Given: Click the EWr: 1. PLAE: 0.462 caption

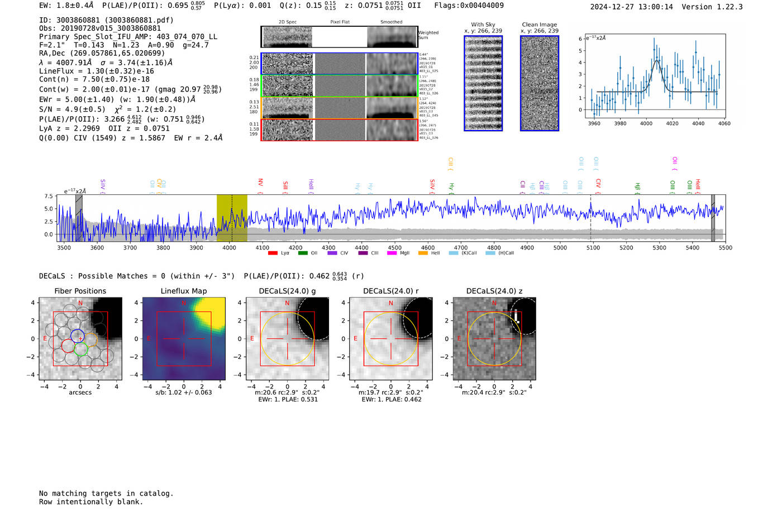Looking at the screenshot, I should (391, 400).
